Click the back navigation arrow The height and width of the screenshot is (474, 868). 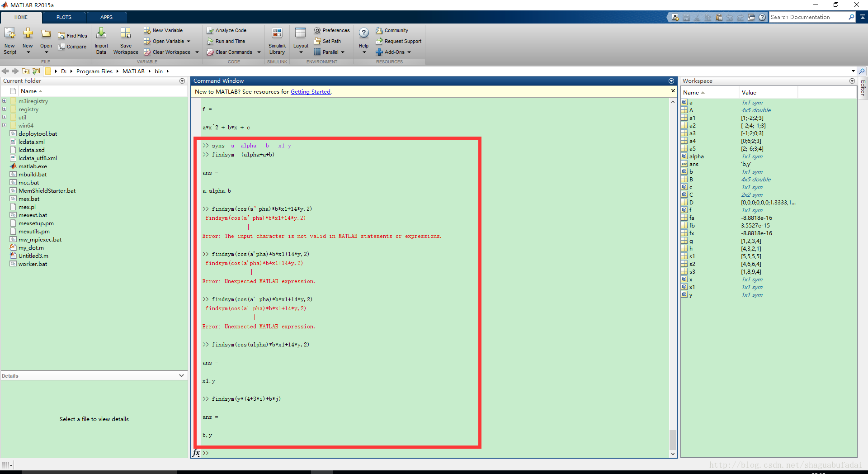pos(5,71)
